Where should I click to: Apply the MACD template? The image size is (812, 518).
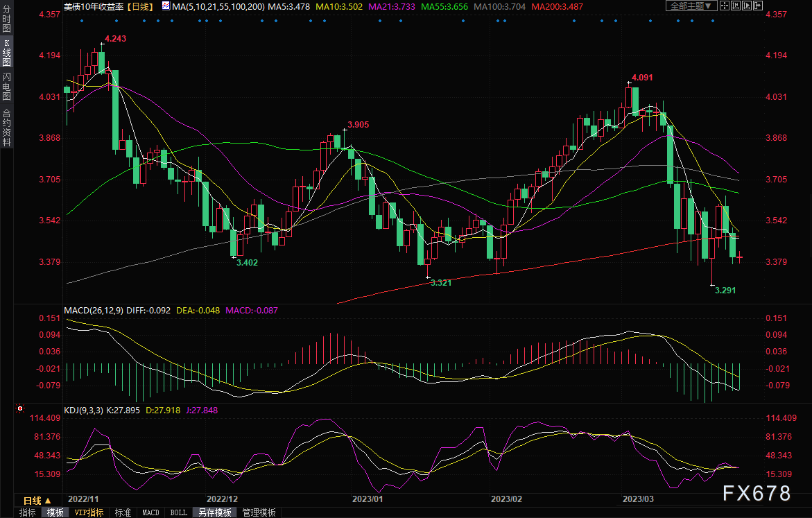pos(150,512)
